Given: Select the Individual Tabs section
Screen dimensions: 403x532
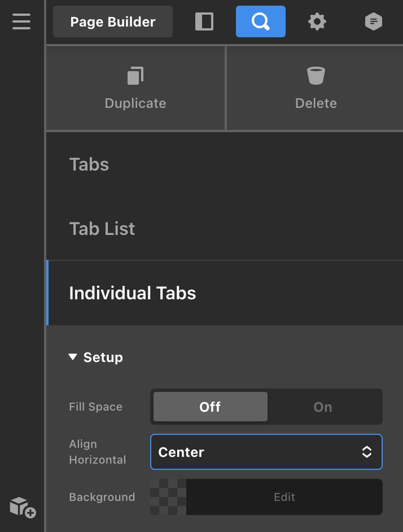Looking at the screenshot, I should [x=133, y=293].
